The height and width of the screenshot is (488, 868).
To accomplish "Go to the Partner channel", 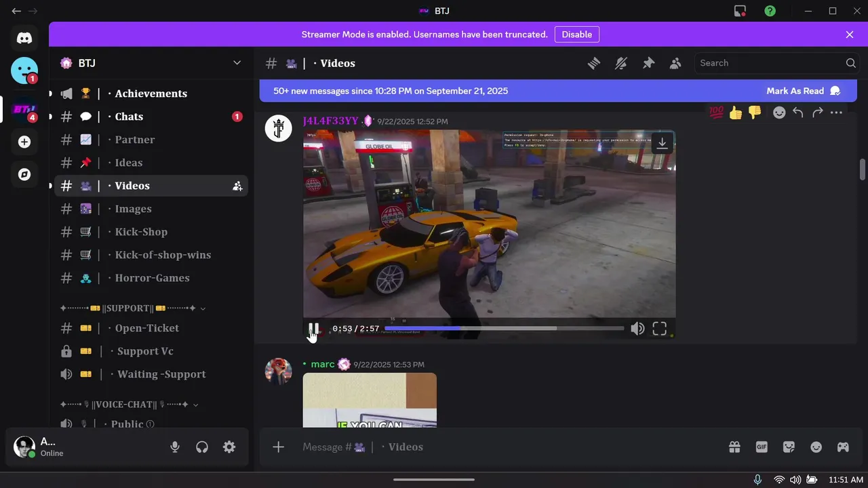I will [151, 140].
